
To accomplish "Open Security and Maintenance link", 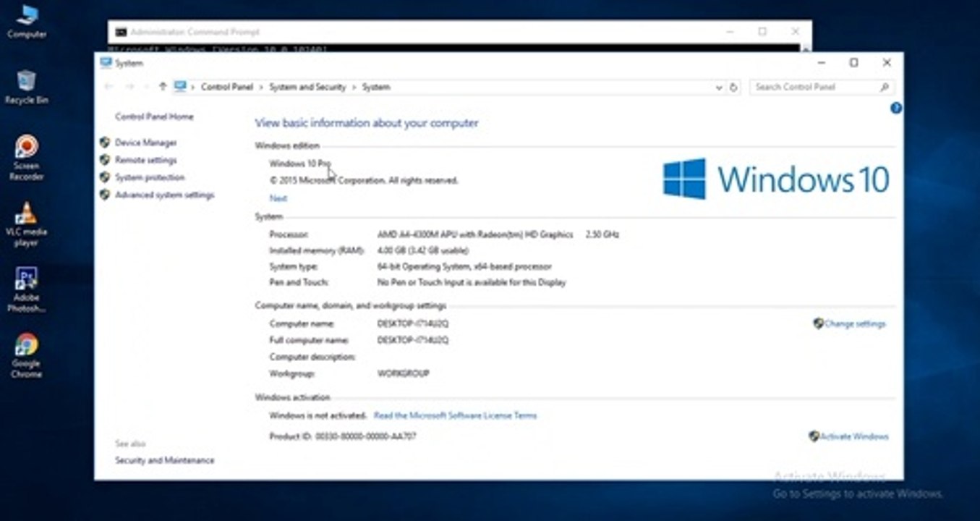I will pyautogui.click(x=165, y=460).
